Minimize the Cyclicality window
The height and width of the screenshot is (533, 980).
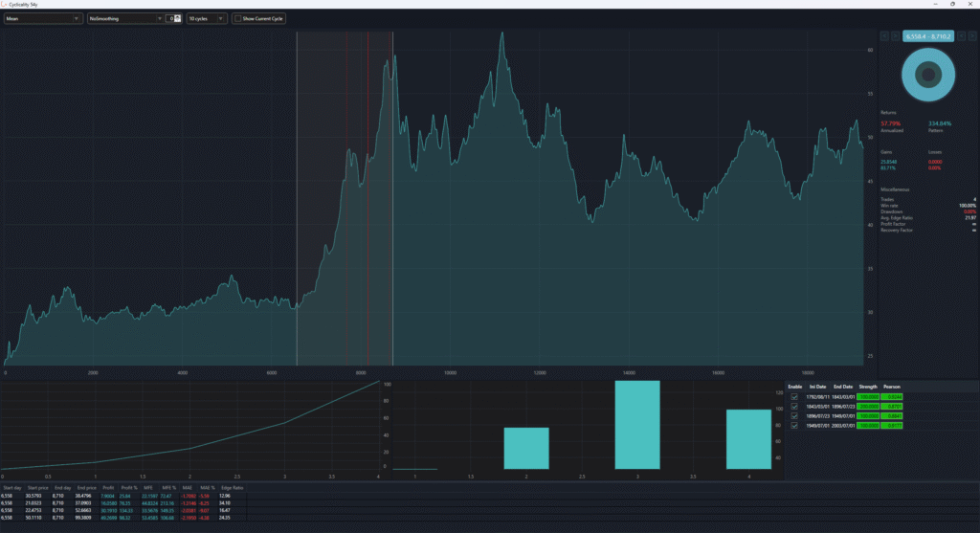[929, 5]
